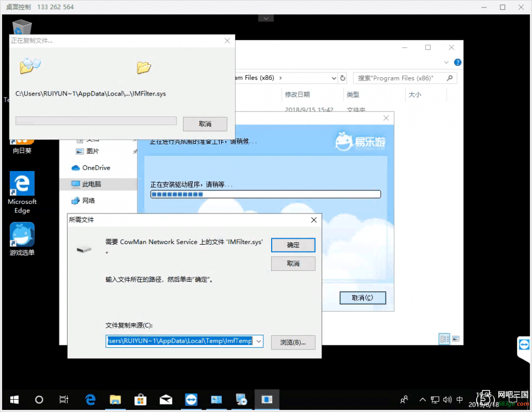Open Task View on the taskbar
The width and height of the screenshot is (532, 412).
[63, 400]
